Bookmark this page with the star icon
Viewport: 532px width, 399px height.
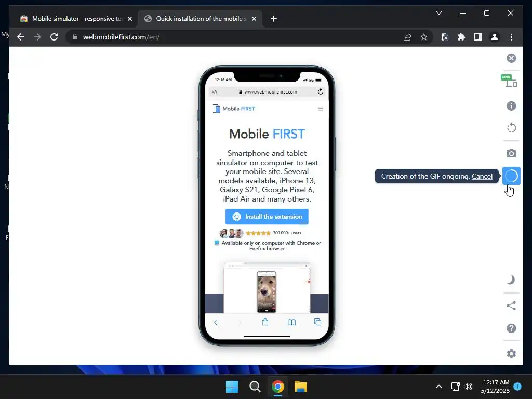pos(424,37)
